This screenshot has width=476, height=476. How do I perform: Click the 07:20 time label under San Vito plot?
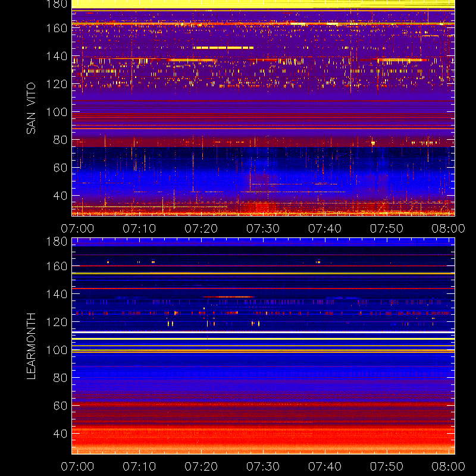(201, 228)
